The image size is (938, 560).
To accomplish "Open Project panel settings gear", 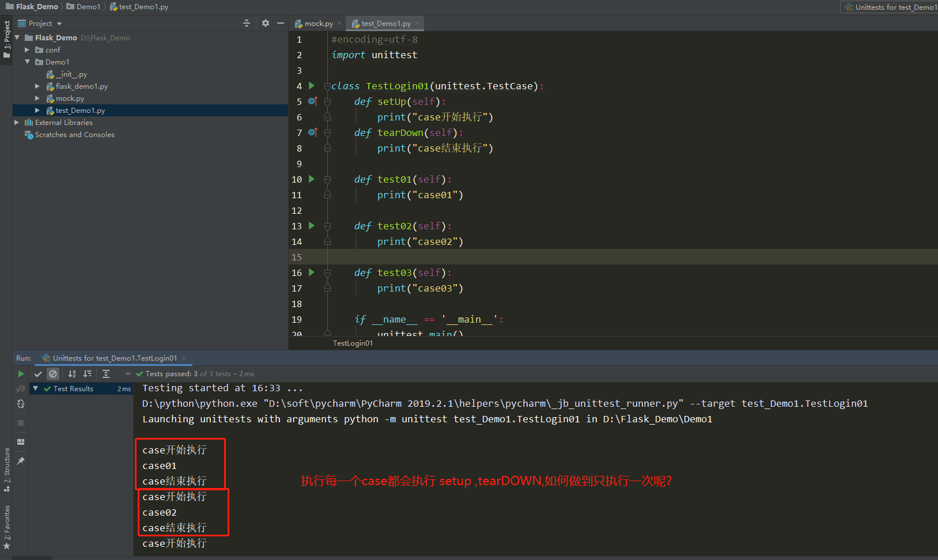I will coord(265,23).
